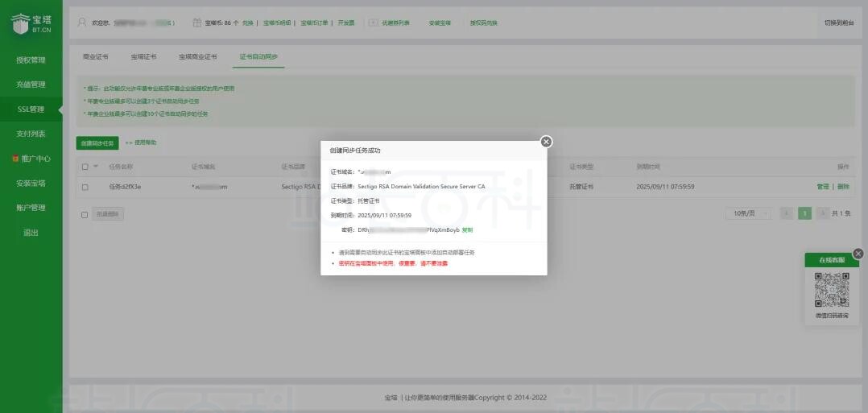Click the 批量删除 button
Image resolution: width=868 pixels, height=413 pixels.
pos(107,214)
